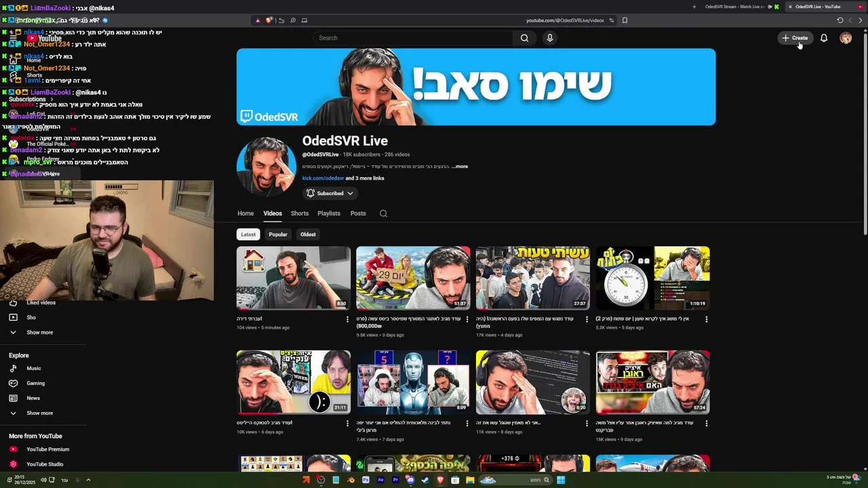Open the Posts tab
This screenshot has height=488, width=868.
point(358,213)
